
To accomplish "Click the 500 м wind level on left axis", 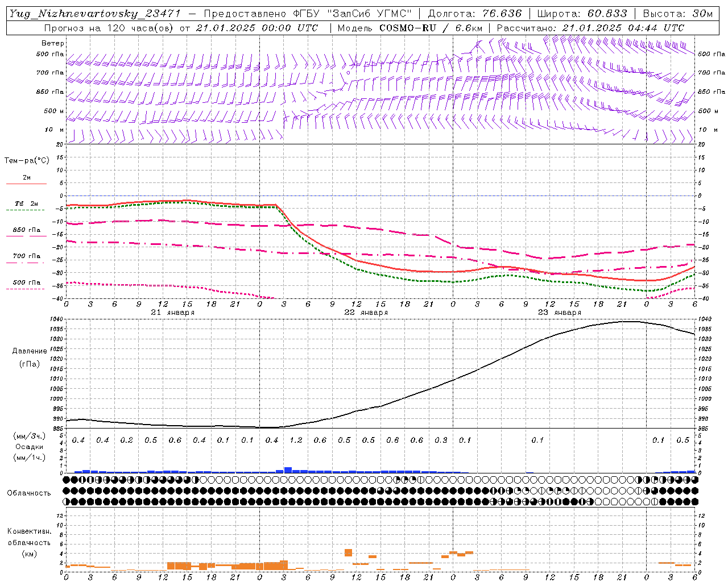I will point(54,111).
